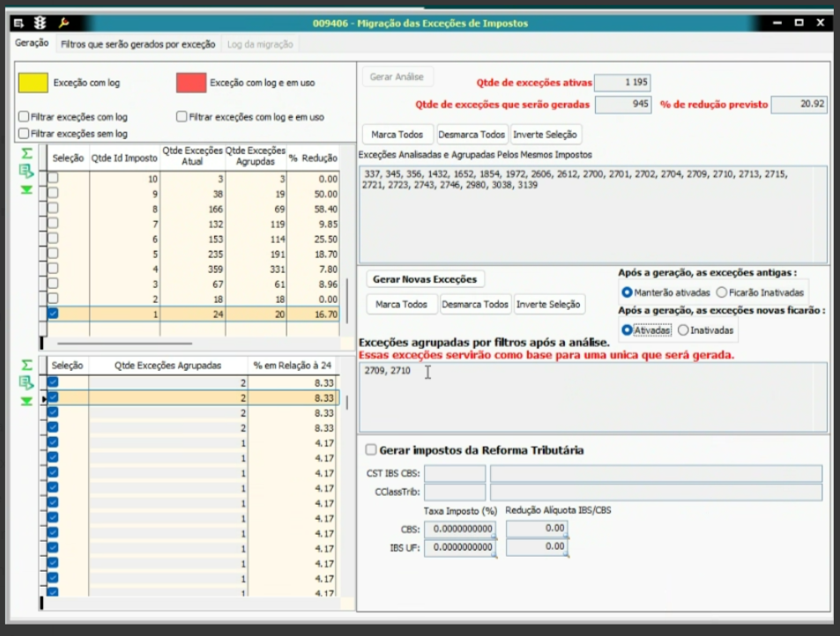Screen dimensions: 840x636
Task: Click the upper 'Desmarca Todos' button
Action: [x=472, y=135]
